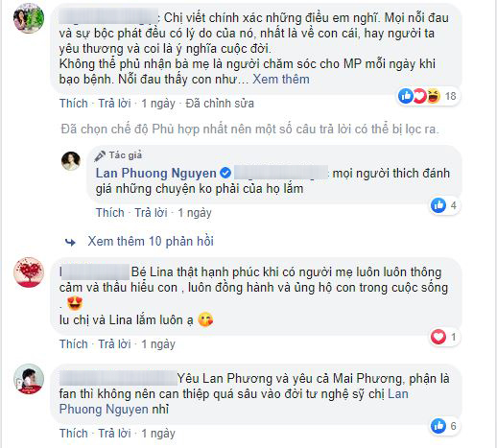Open the heart-tree profile picture

point(29,272)
